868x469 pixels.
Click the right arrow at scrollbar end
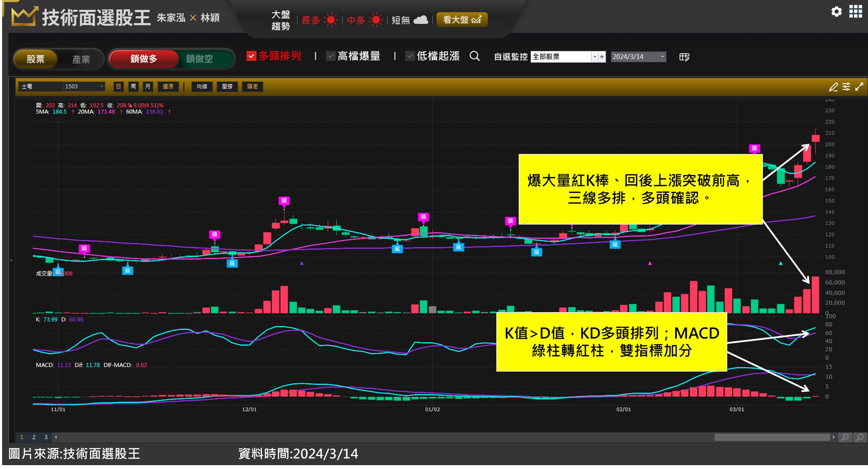tap(833, 437)
